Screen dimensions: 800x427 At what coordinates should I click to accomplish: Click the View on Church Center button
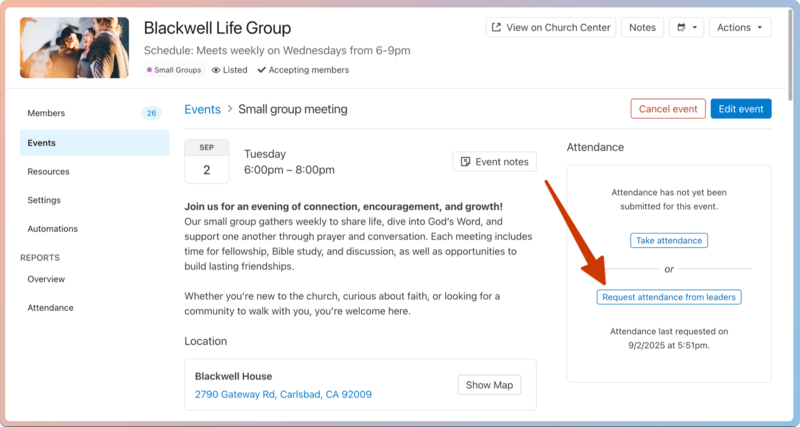coord(549,28)
